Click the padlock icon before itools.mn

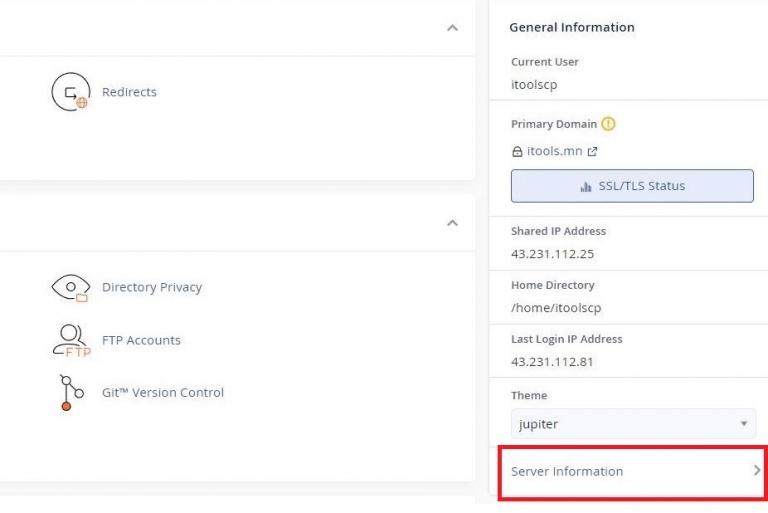click(x=517, y=151)
